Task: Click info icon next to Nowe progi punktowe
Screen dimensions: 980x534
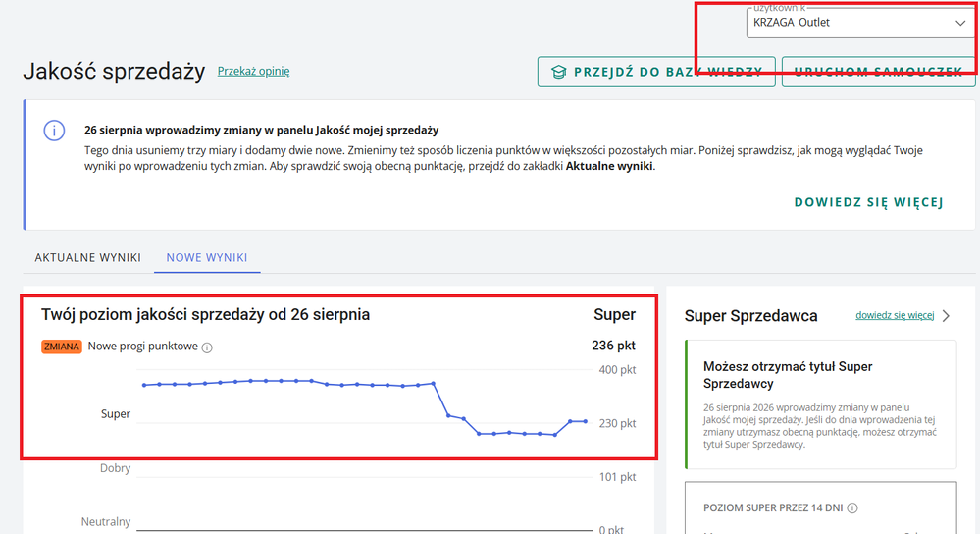Action: [208, 347]
